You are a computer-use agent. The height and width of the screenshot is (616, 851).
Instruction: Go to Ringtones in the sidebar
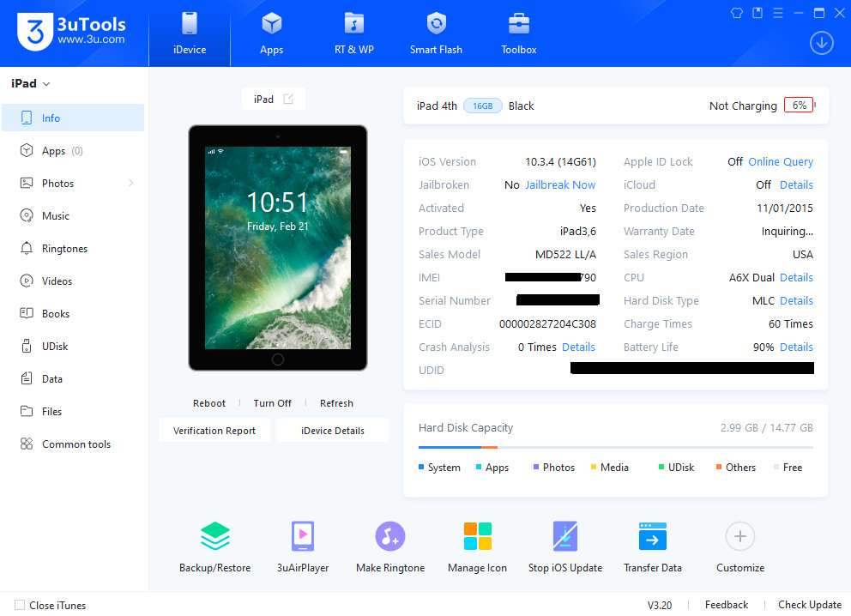click(x=73, y=248)
